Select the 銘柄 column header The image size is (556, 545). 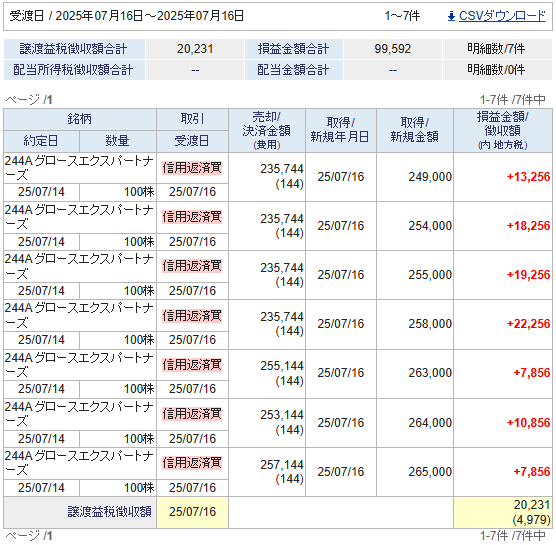(x=80, y=119)
